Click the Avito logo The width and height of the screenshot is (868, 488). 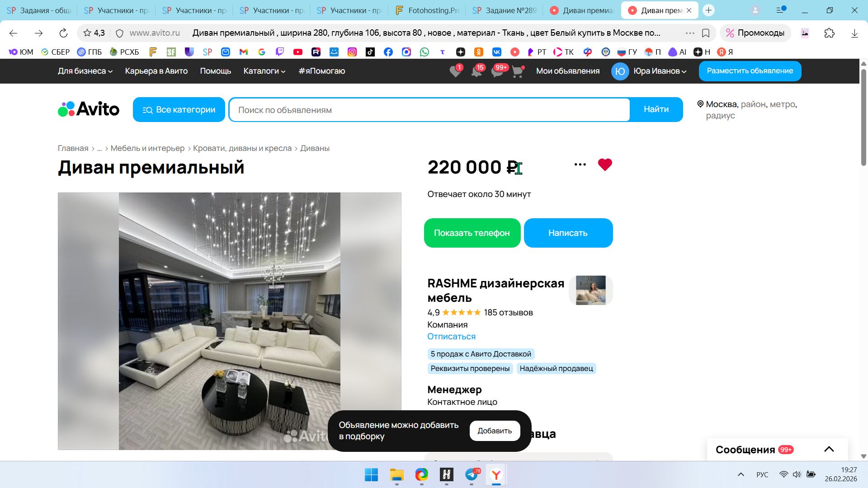click(x=89, y=109)
